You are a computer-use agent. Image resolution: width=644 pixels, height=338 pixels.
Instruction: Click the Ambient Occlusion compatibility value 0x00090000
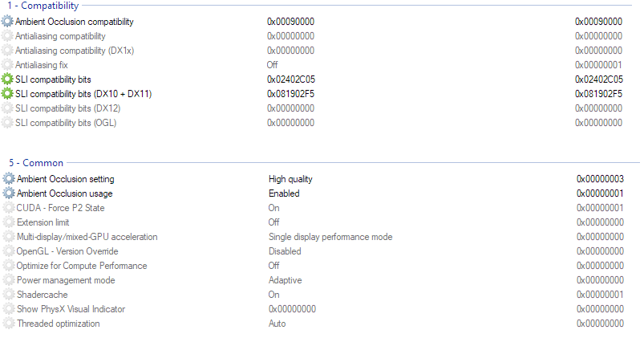[290, 22]
